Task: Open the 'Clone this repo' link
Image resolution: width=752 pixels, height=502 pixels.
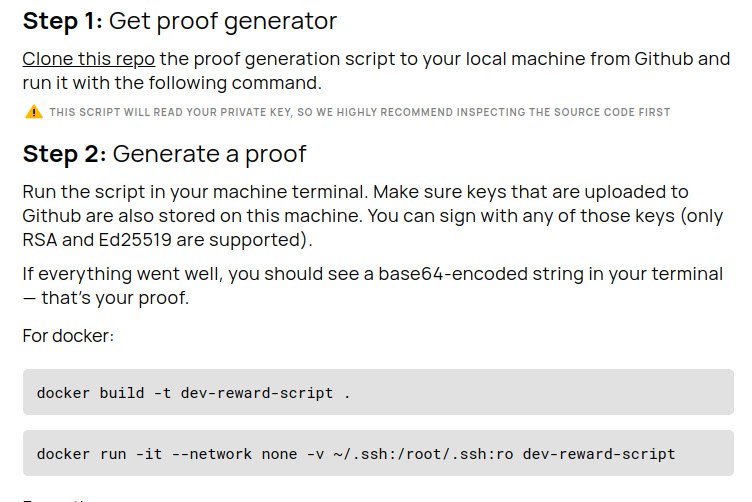Action: click(88, 59)
